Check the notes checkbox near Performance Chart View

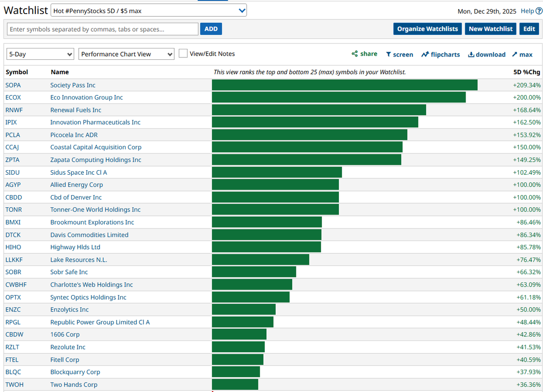pyautogui.click(x=183, y=53)
